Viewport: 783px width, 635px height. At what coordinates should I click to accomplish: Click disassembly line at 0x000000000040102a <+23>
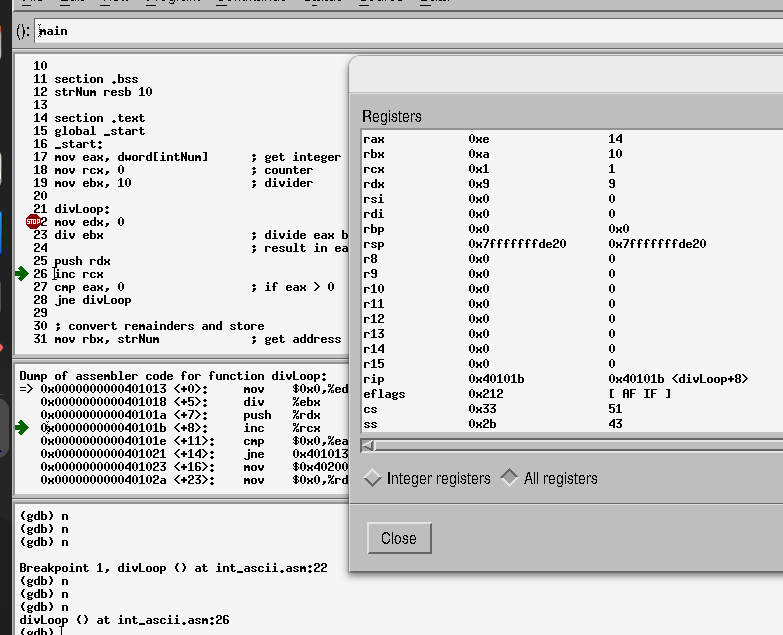point(194,479)
